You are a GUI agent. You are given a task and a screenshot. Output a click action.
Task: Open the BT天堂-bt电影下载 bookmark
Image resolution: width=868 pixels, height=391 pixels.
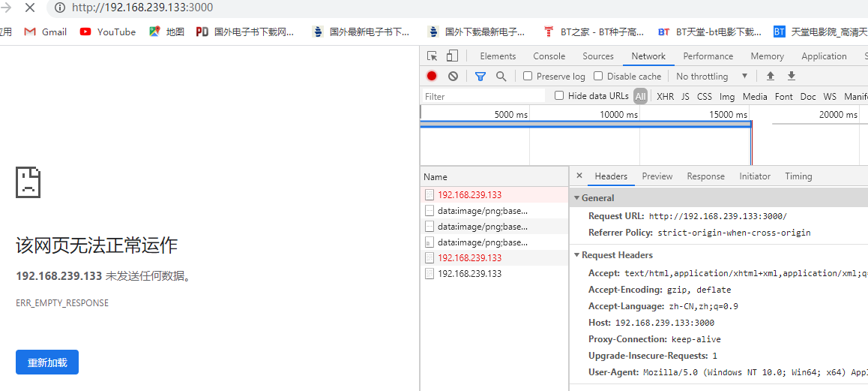(x=710, y=32)
